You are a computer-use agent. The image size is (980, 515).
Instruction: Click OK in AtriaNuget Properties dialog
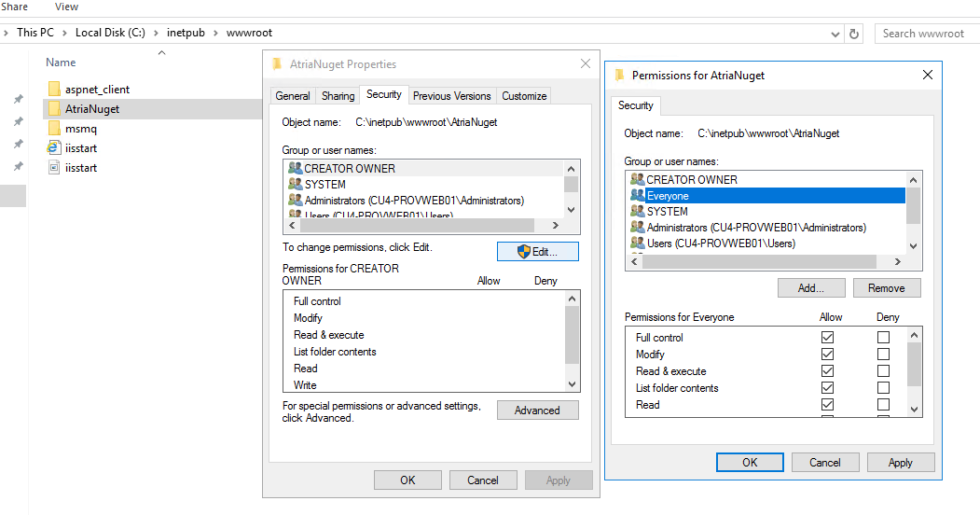point(407,480)
